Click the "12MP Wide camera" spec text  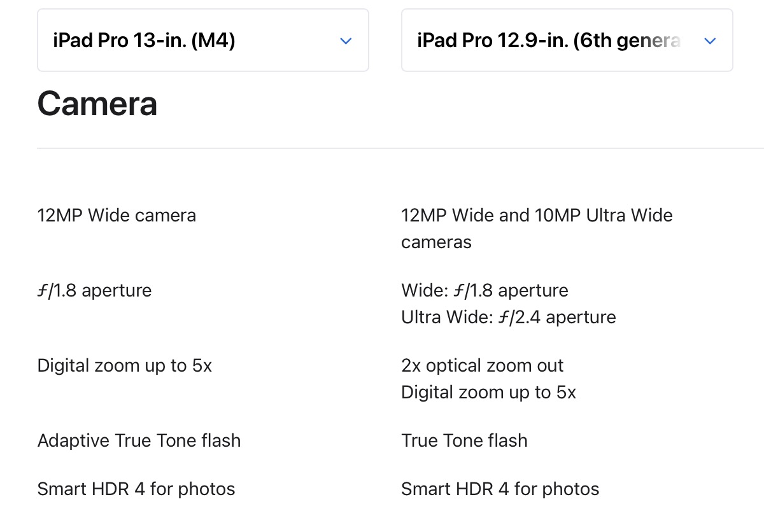click(x=117, y=215)
